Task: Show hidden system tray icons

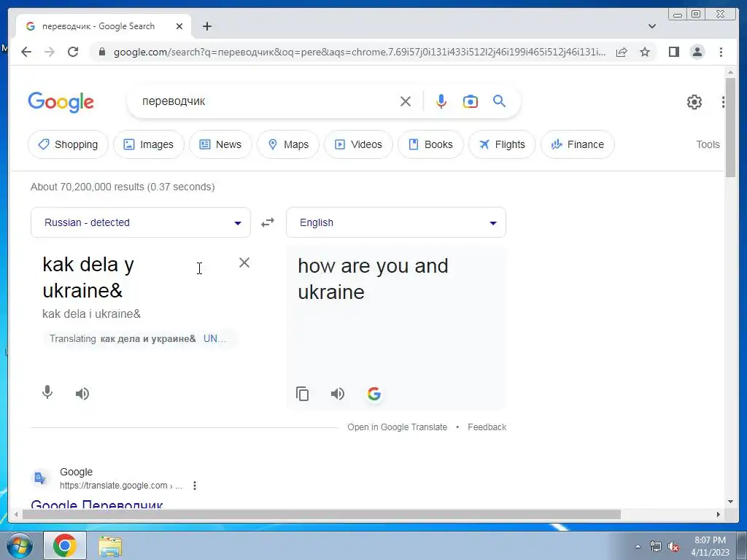Action: 638,546
